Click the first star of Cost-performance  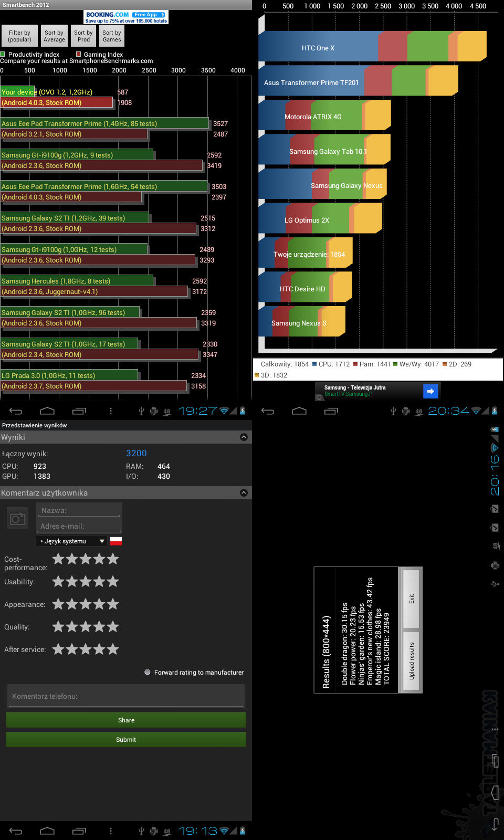coord(58,560)
